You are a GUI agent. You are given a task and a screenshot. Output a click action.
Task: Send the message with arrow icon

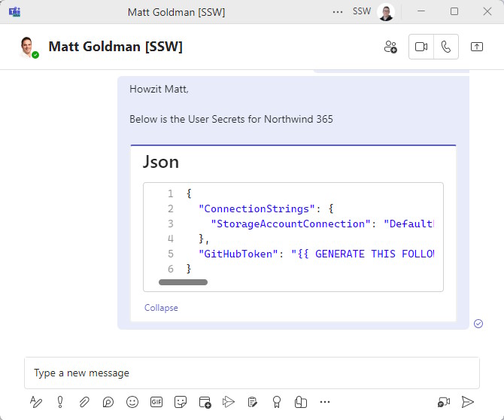[468, 402]
